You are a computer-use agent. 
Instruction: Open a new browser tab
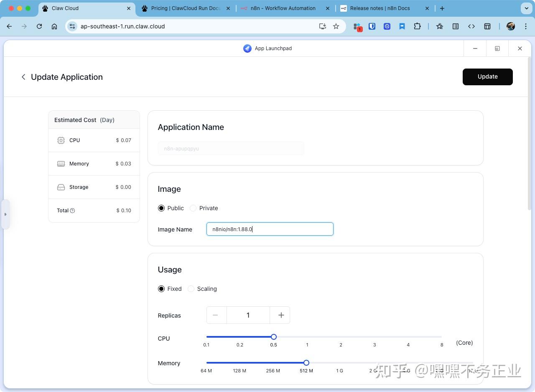(x=442, y=8)
